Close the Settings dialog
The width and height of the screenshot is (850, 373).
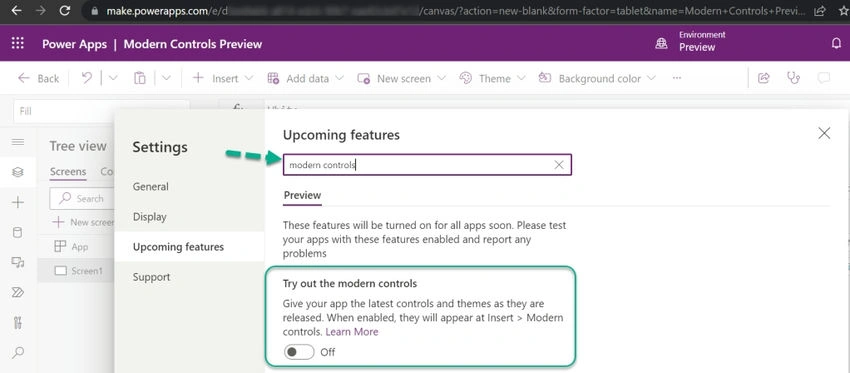point(824,133)
